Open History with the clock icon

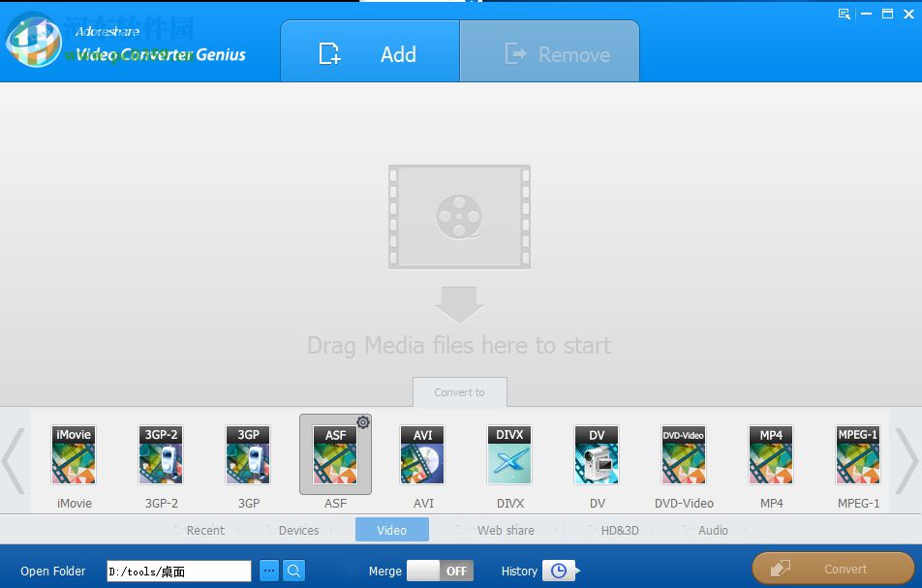pos(560,571)
